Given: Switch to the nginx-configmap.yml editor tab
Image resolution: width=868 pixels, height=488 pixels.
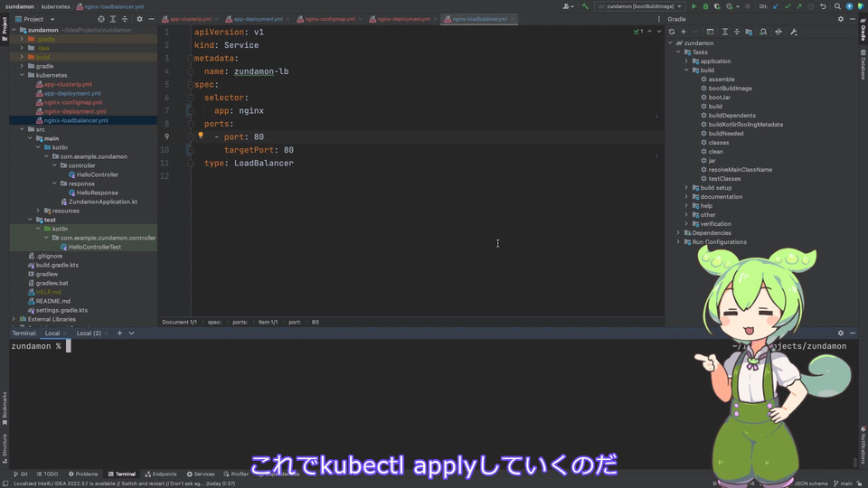Looking at the screenshot, I should [x=329, y=19].
